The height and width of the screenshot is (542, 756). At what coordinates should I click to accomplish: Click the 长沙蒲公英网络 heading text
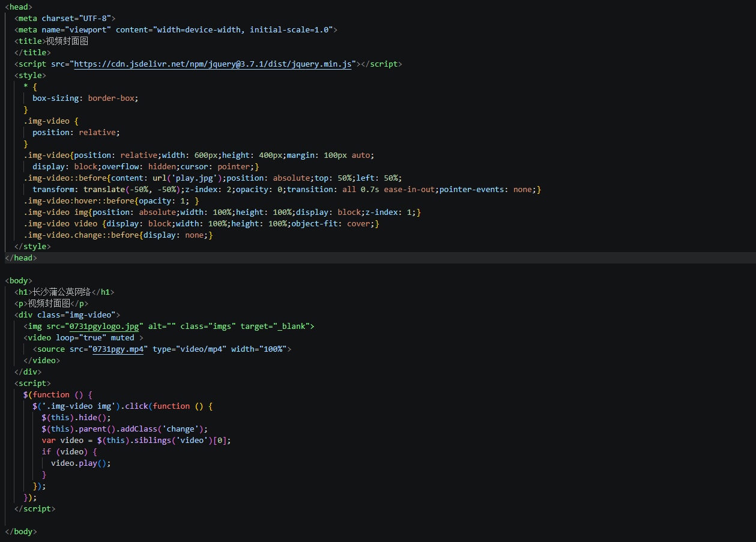pyautogui.click(x=61, y=292)
